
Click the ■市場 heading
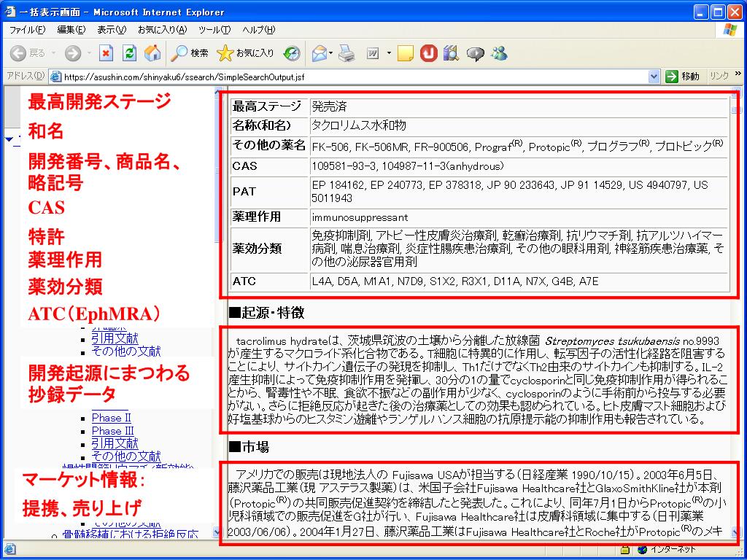click(249, 447)
